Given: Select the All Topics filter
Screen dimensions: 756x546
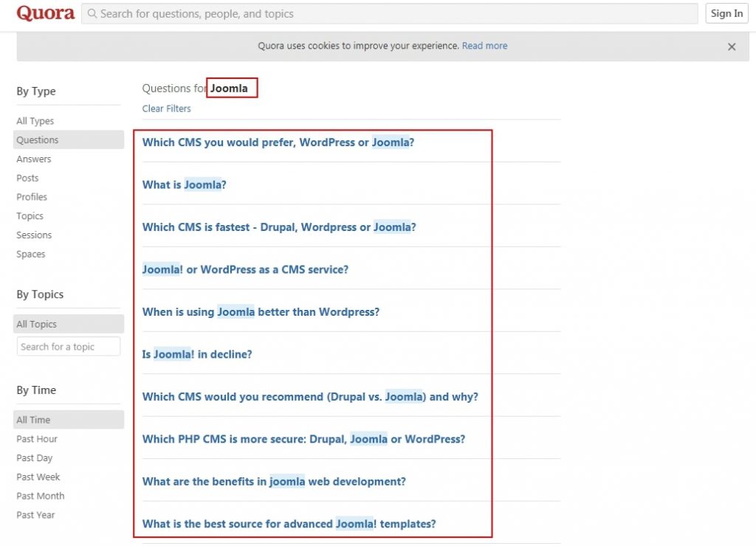Looking at the screenshot, I should coord(69,324).
